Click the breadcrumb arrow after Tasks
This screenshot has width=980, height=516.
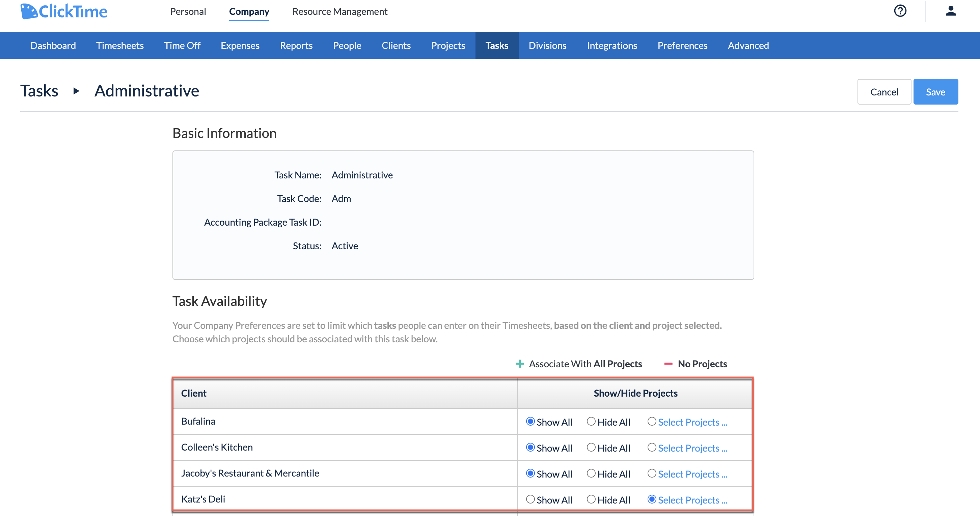76,91
